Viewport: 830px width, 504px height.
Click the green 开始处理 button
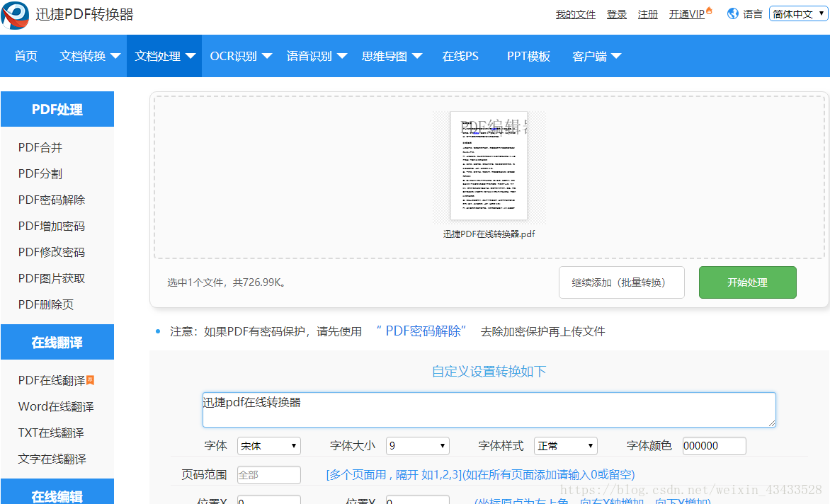click(x=747, y=282)
